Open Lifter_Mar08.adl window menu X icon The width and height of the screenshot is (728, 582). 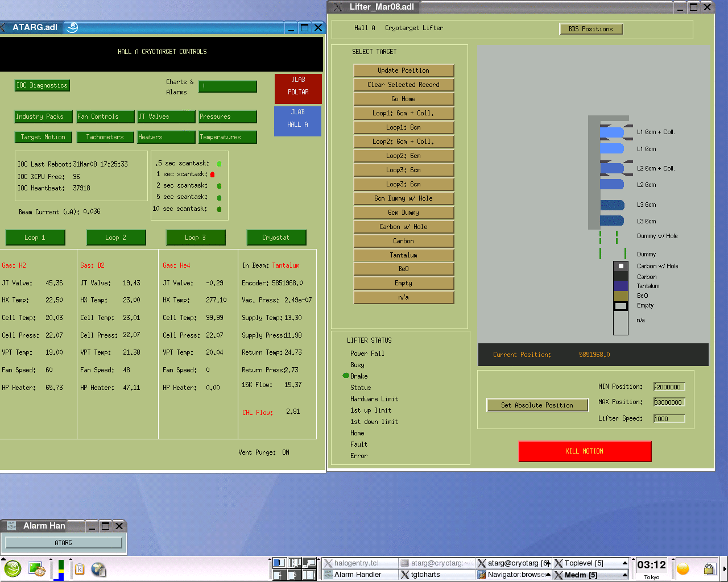pyautogui.click(x=338, y=7)
